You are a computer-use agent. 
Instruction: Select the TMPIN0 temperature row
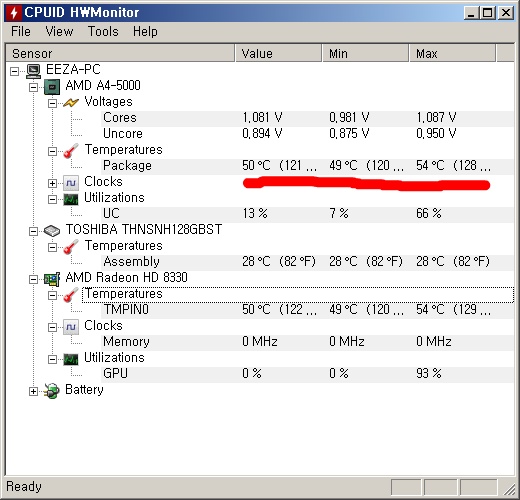coord(307,310)
